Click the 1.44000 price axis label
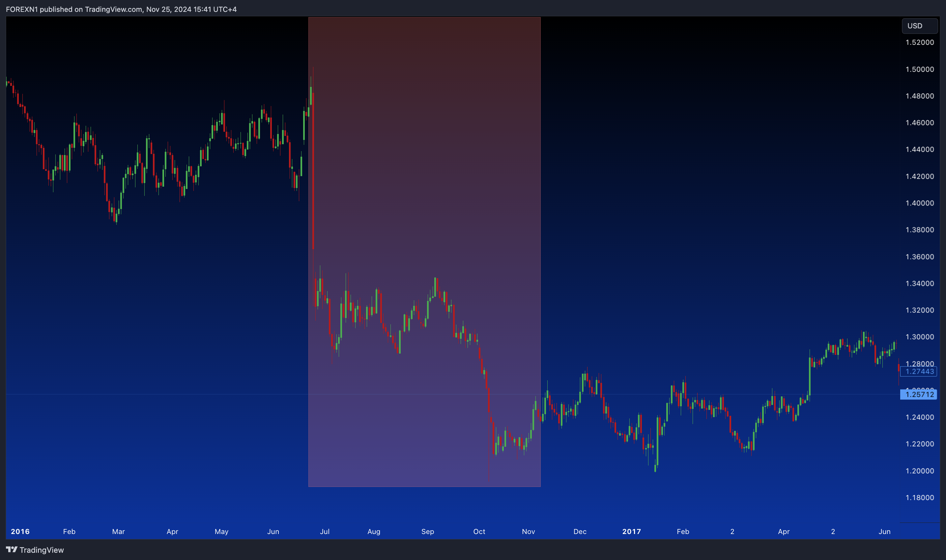The width and height of the screenshot is (946, 560). [x=920, y=149]
